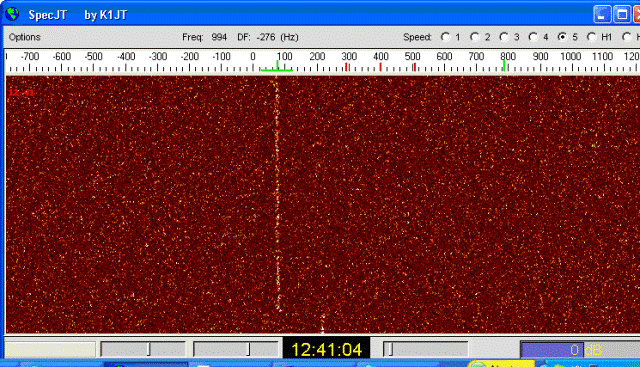Click the second slider beside the clock
The image size is (640, 367).
pyautogui.click(x=236, y=349)
